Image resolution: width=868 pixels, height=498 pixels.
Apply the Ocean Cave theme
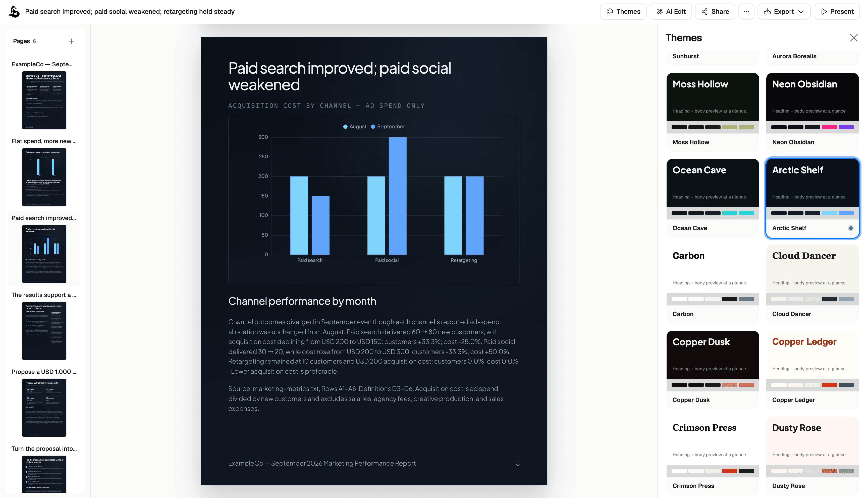713,198
